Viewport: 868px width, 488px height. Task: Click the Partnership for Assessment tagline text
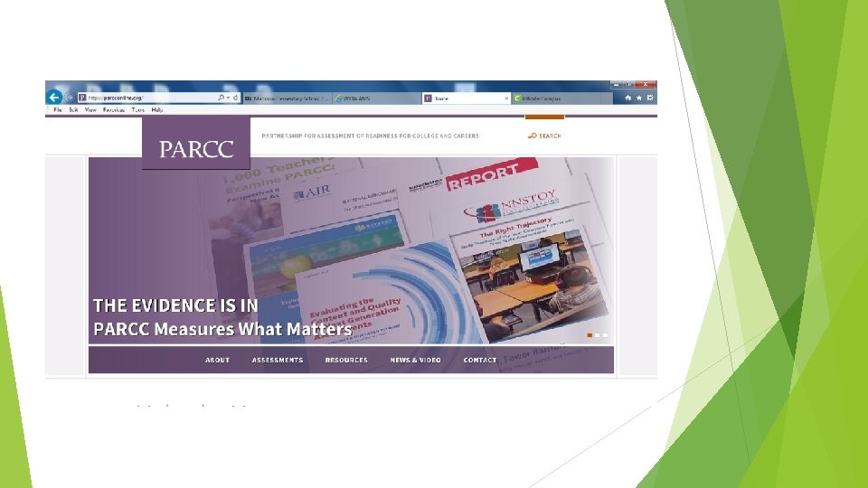pos(371,136)
